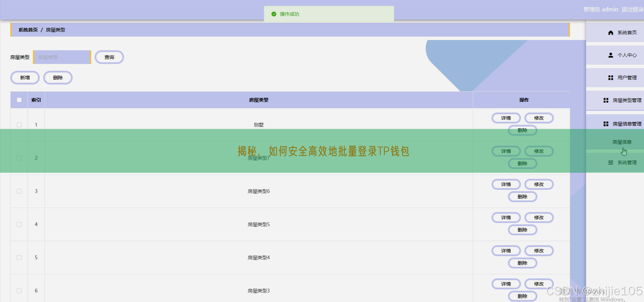This screenshot has width=644, height=302.
Task: View 详情 for row 6 房屋类型3
Action: pyautogui.click(x=506, y=284)
